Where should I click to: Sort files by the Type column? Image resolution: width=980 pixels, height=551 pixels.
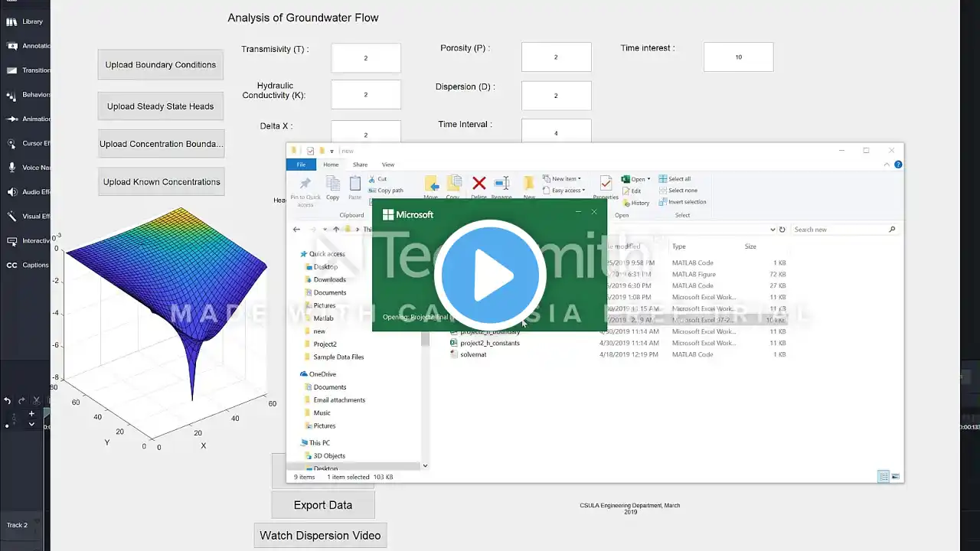coord(678,246)
